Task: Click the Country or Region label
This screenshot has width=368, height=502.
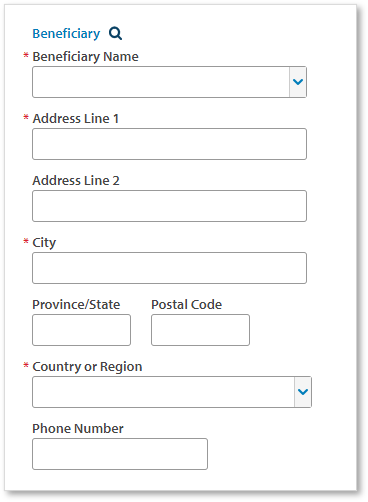Action: tap(87, 367)
